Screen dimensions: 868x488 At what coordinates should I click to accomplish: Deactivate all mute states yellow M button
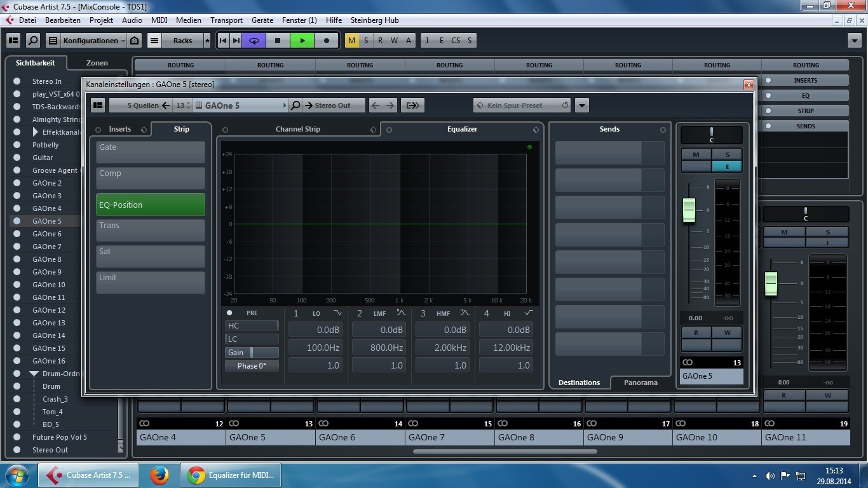[352, 41]
